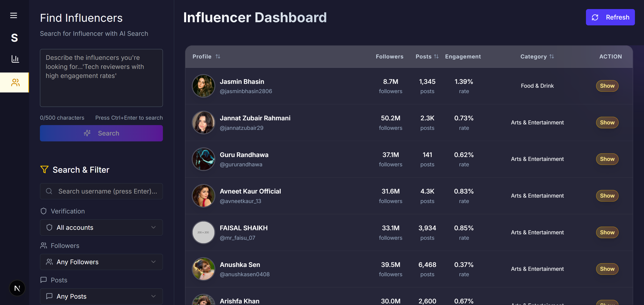This screenshot has width=644, height=305.
Task: Click the Refresh button
Action: coord(610,17)
